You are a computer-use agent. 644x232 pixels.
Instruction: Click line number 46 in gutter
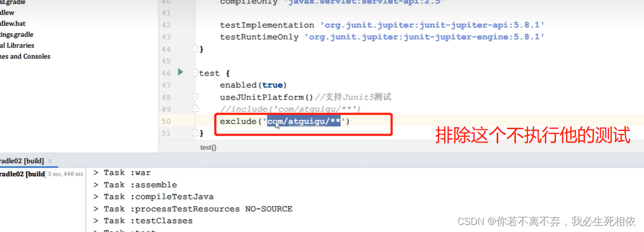(x=166, y=74)
